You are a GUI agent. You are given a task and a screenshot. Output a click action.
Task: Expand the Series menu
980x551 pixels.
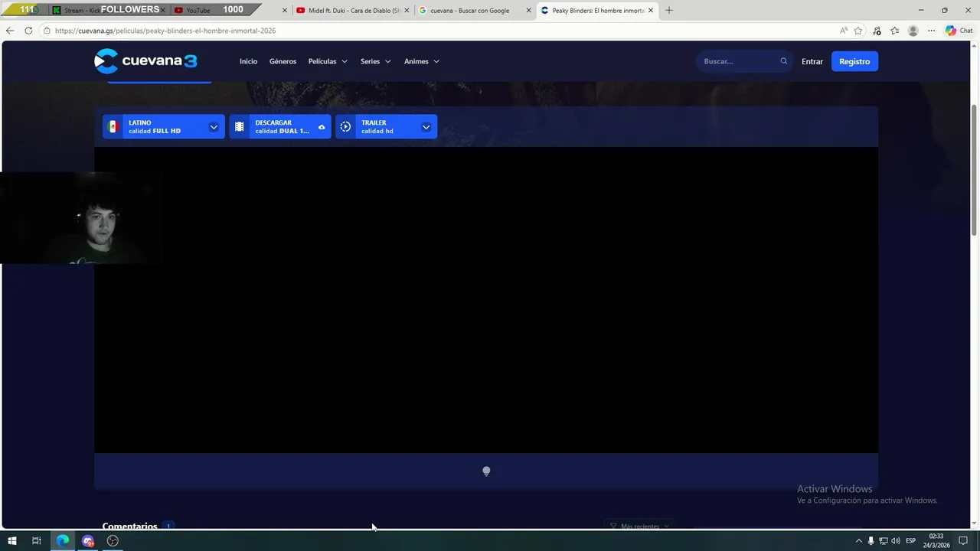pos(375,61)
